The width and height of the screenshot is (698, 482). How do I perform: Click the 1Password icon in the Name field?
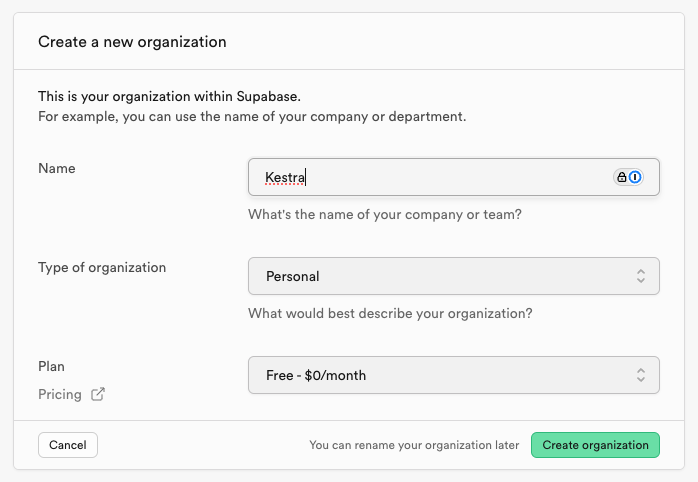pos(635,177)
